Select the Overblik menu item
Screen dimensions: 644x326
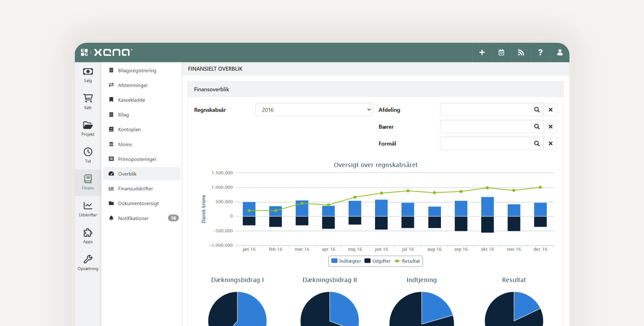[142, 174]
